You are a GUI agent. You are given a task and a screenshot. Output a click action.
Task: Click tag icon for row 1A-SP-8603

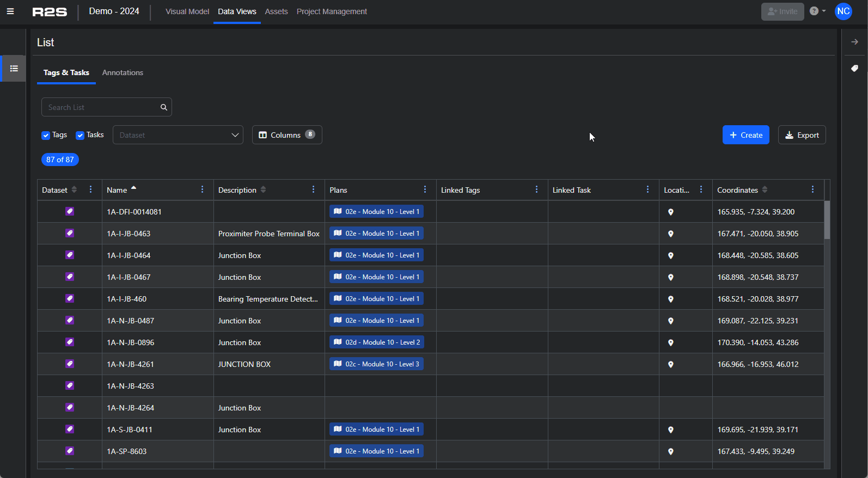(70, 451)
